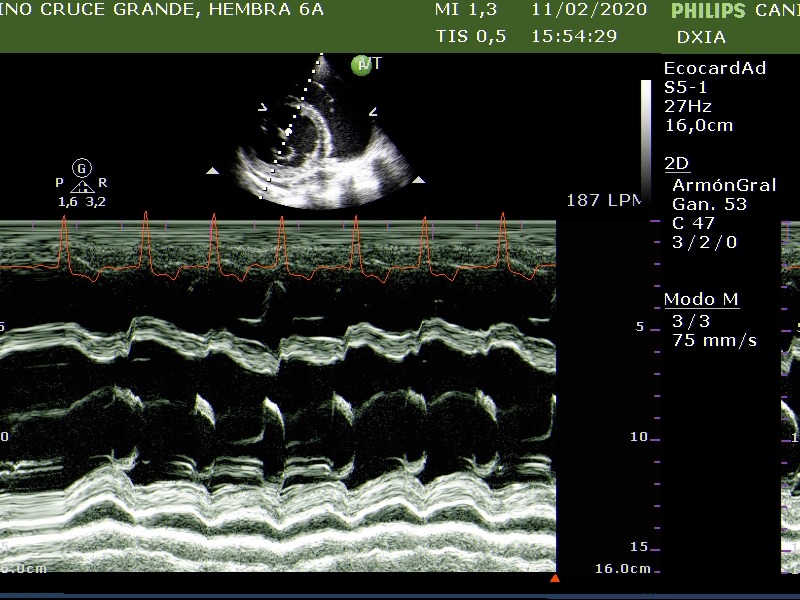Click the 16,0cm depth setting
Image resolution: width=800 pixels, height=600 pixels.
(698, 125)
